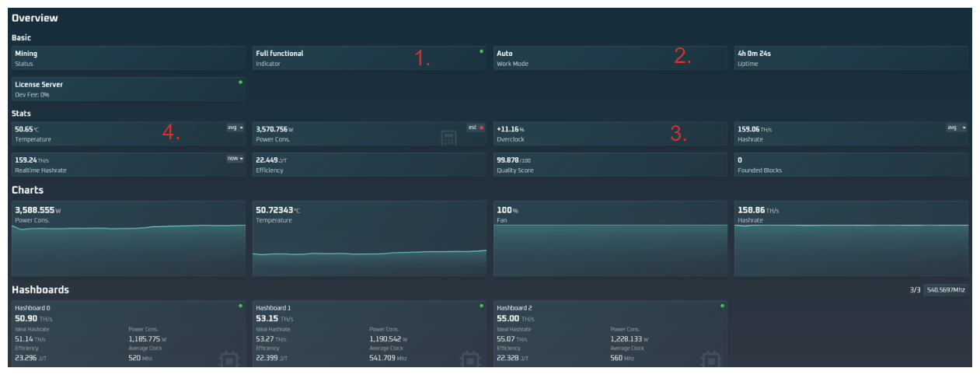Viewport: 980px width, 375px height.
Task: Click the Hashboard 2 title
Action: coord(514,308)
